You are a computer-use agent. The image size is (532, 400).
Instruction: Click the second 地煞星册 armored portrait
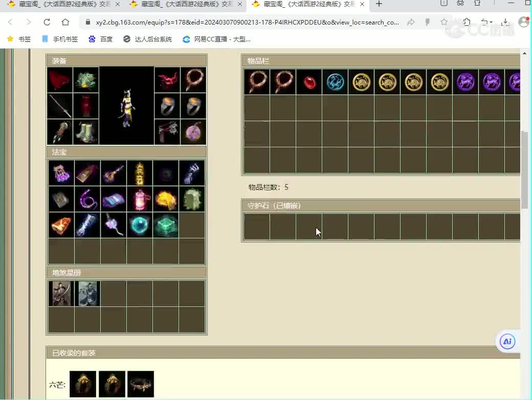tap(87, 294)
